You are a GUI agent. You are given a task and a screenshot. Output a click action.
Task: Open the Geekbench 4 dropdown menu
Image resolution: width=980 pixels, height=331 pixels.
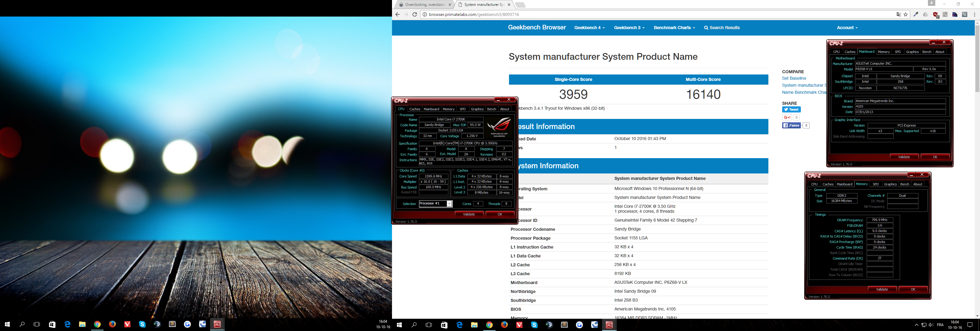coord(589,27)
